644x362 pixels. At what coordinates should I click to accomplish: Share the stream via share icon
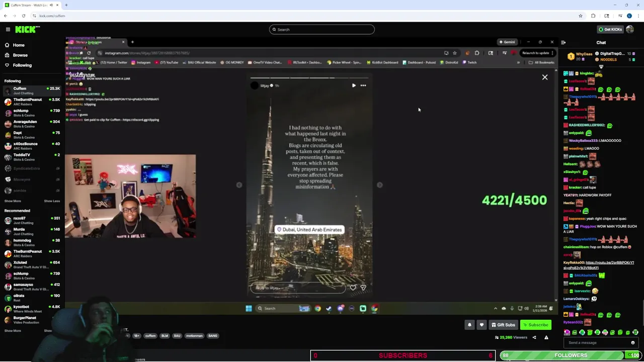pos(534,337)
